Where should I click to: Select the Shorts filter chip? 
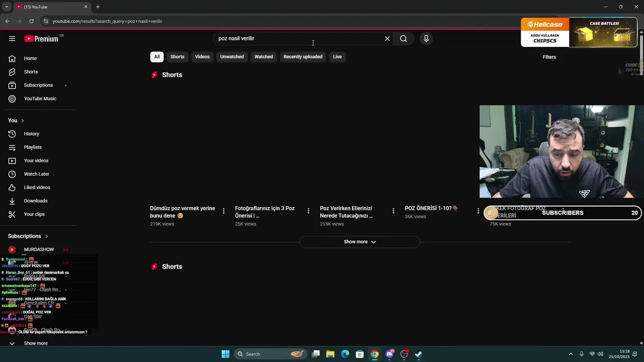[177, 57]
